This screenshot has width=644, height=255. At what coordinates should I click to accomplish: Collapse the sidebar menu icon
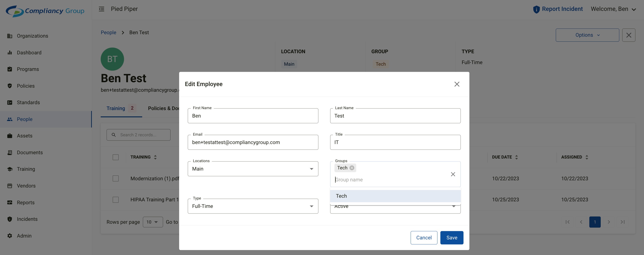coord(101,9)
